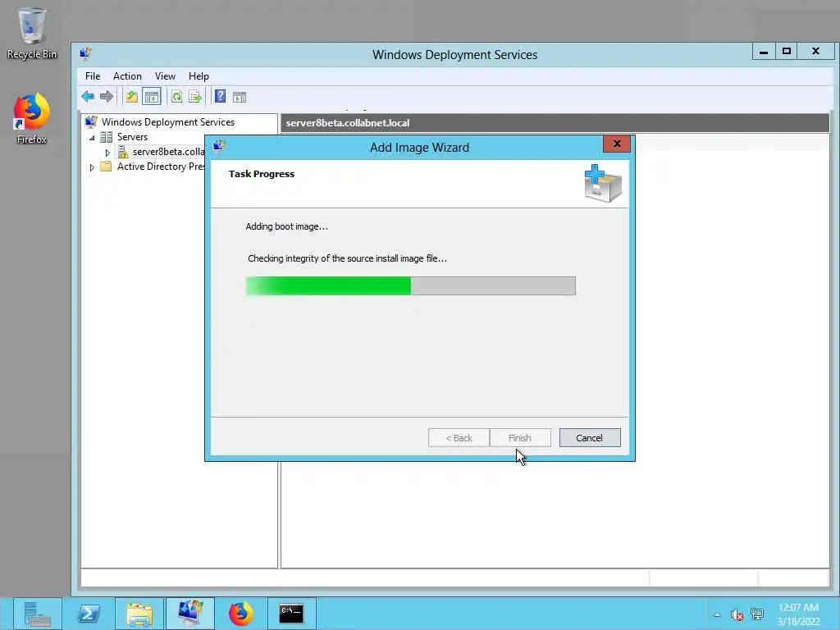Select Active Directory Pres... tree item
Viewport: 840px width, 630px height.
tap(161, 167)
